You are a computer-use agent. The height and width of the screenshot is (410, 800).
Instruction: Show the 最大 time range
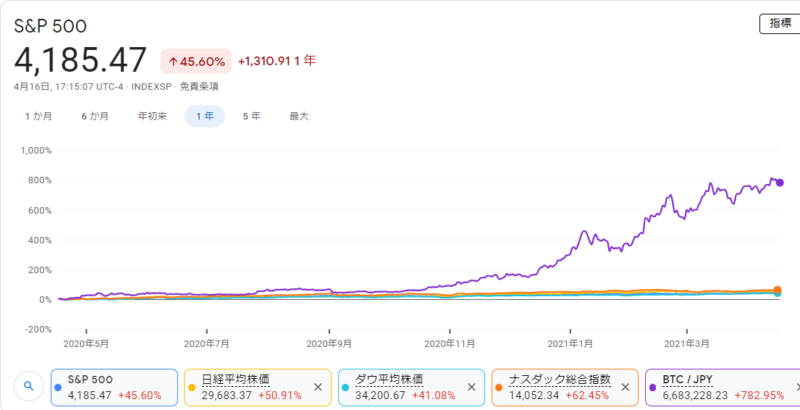click(x=299, y=116)
